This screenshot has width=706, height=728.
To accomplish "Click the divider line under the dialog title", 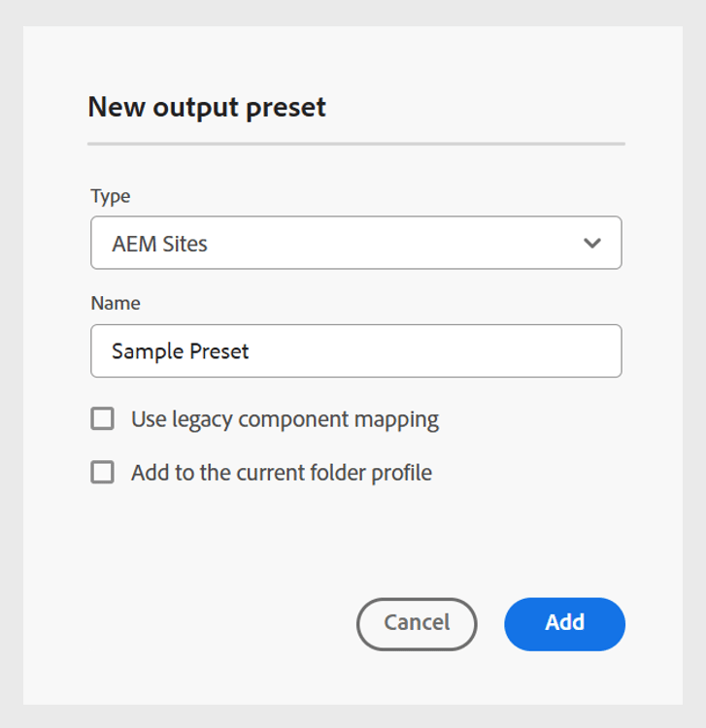I will pos(355,144).
